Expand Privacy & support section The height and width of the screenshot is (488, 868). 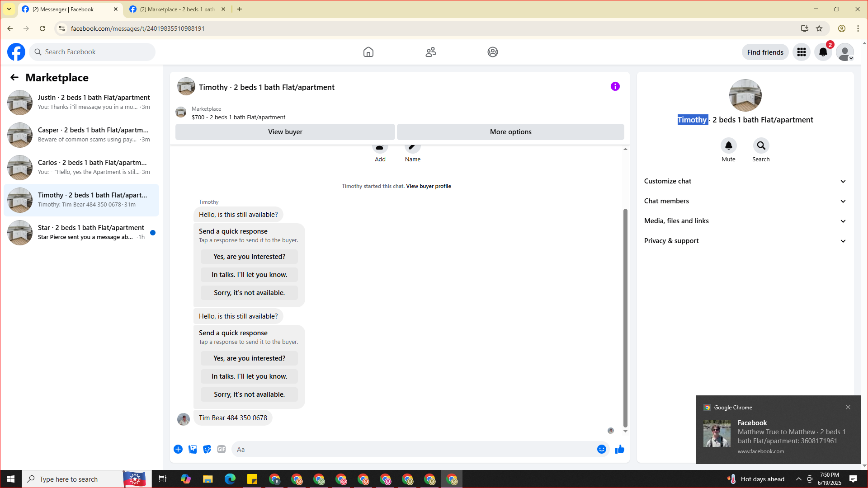(745, 241)
